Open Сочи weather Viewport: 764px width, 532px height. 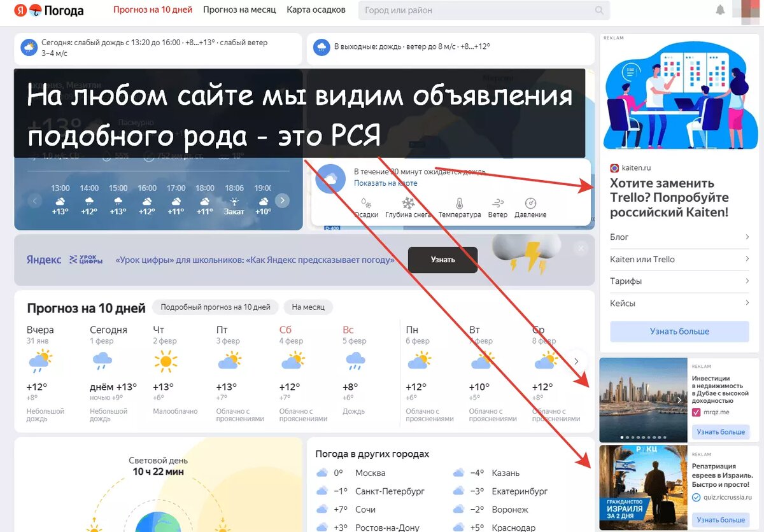365,510
